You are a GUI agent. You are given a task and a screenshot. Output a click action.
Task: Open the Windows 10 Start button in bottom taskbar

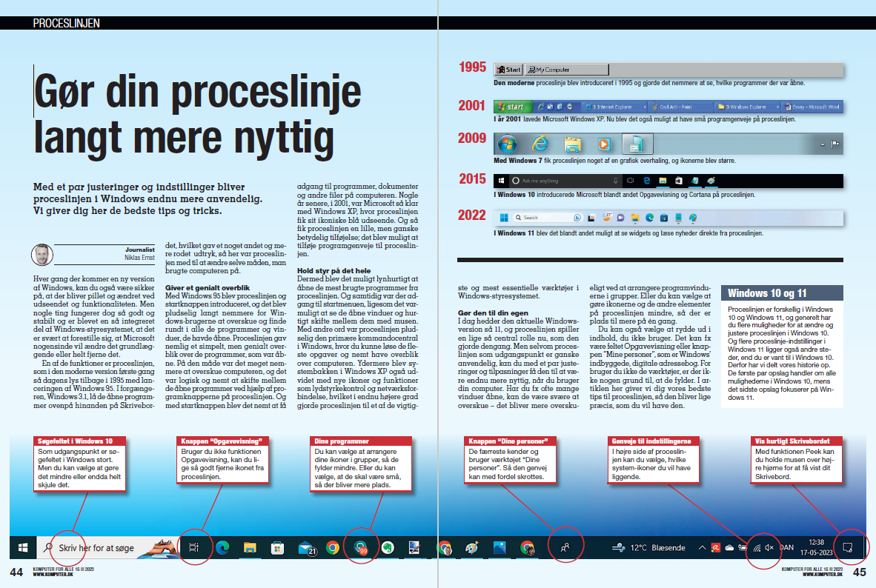(x=23, y=548)
